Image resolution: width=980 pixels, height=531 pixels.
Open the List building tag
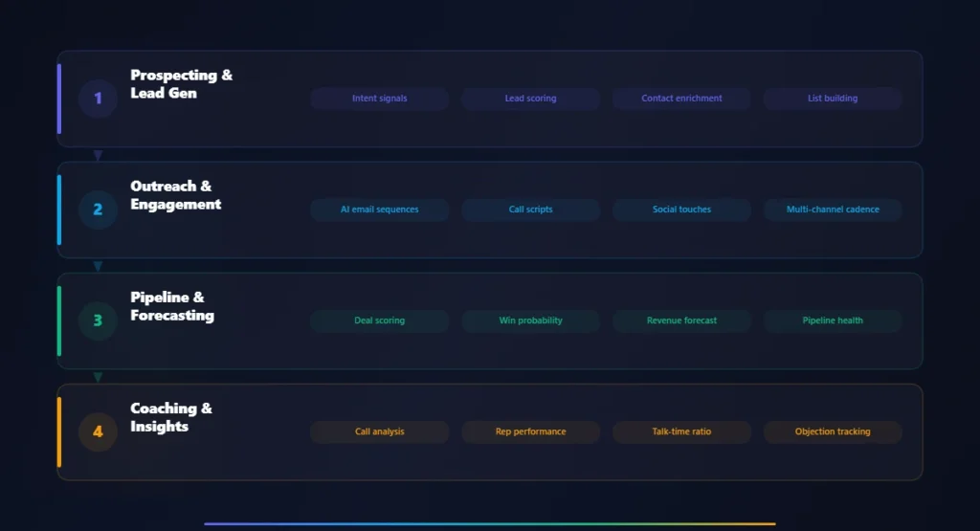833,99
